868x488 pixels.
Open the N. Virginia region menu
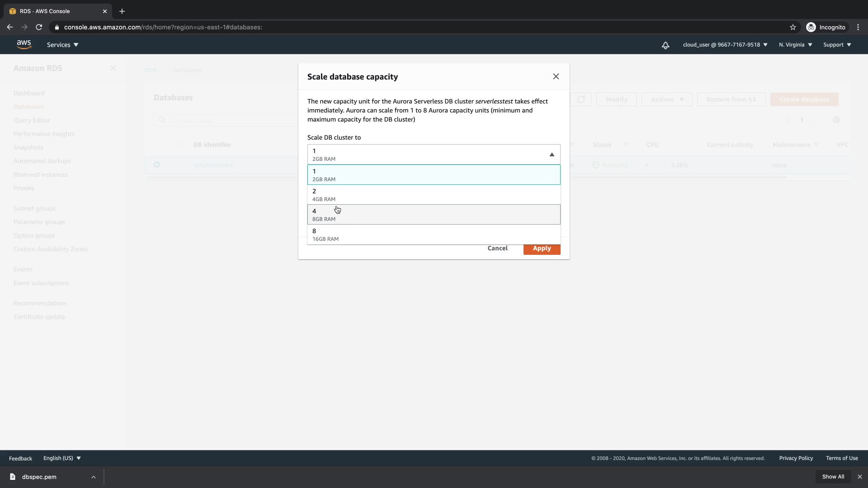click(x=795, y=45)
